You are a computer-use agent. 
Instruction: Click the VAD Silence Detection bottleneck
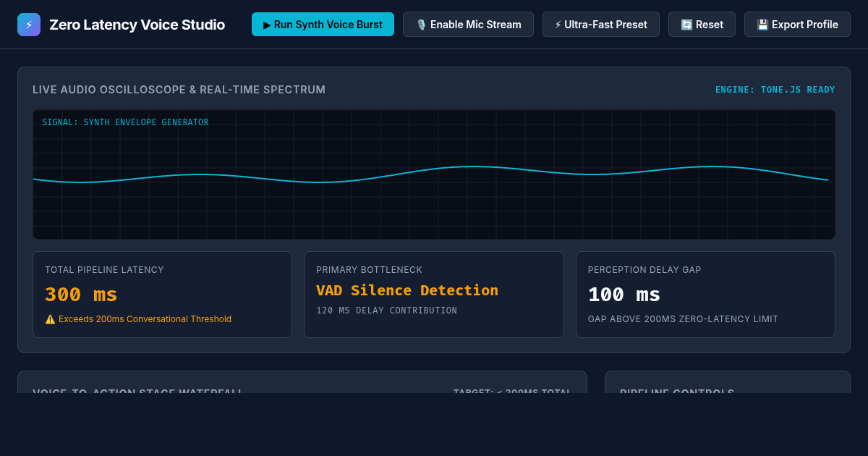tap(407, 290)
